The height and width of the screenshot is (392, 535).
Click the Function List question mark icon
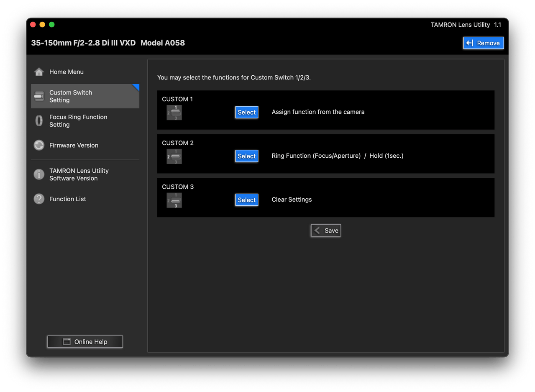(39, 199)
